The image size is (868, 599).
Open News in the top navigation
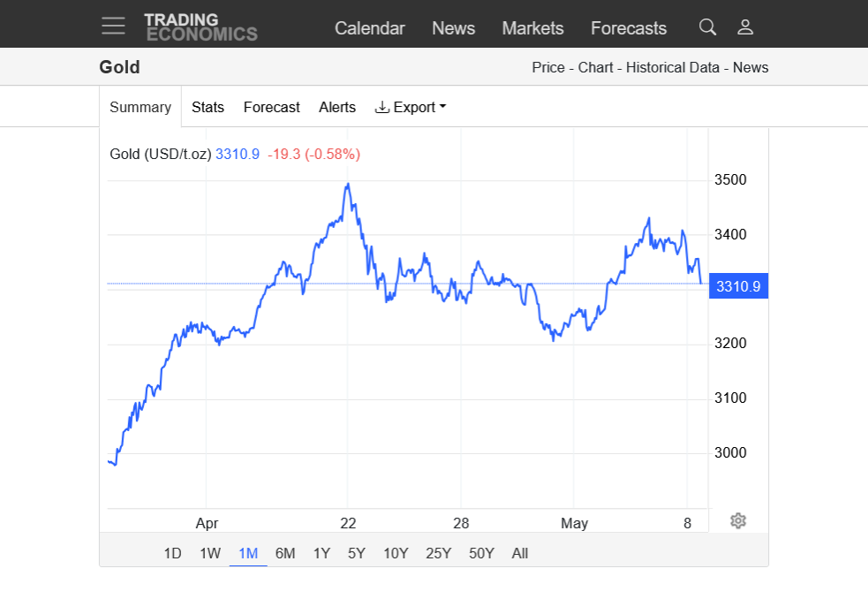tap(453, 28)
